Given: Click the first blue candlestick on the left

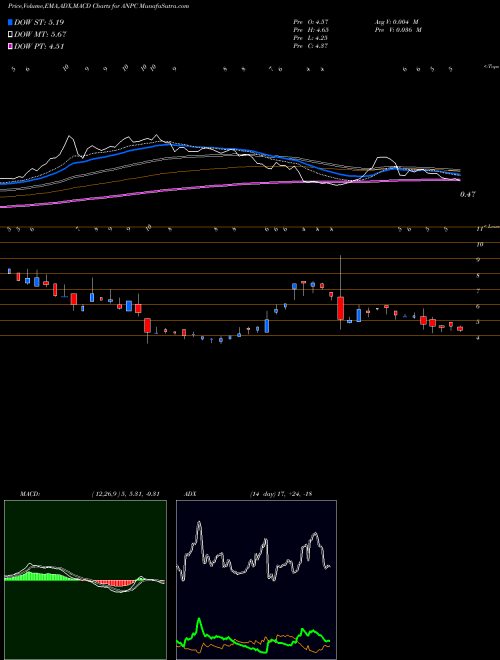Looking at the screenshot, I should click(x=9, y=271).
